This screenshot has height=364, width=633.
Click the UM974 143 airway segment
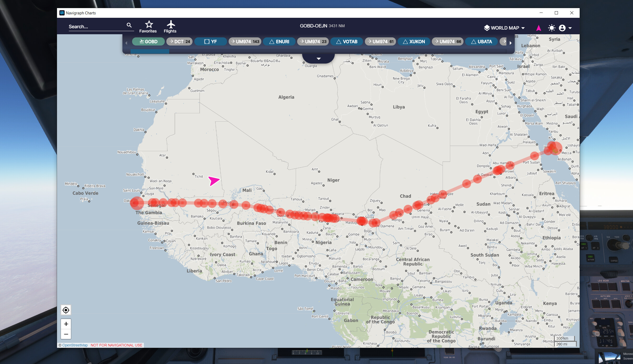[245, 42]
